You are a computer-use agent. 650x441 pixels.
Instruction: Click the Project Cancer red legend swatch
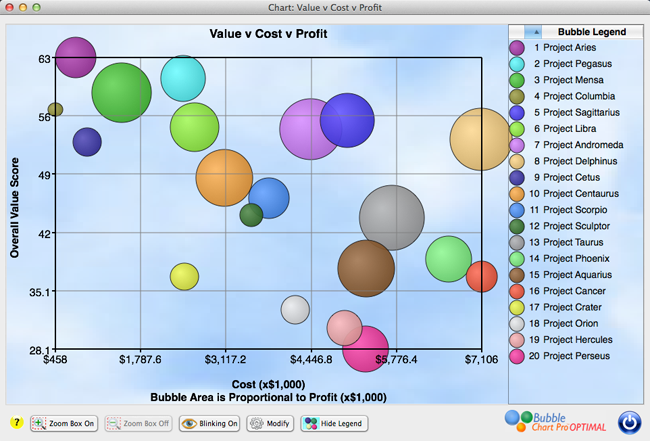[517, 290]
